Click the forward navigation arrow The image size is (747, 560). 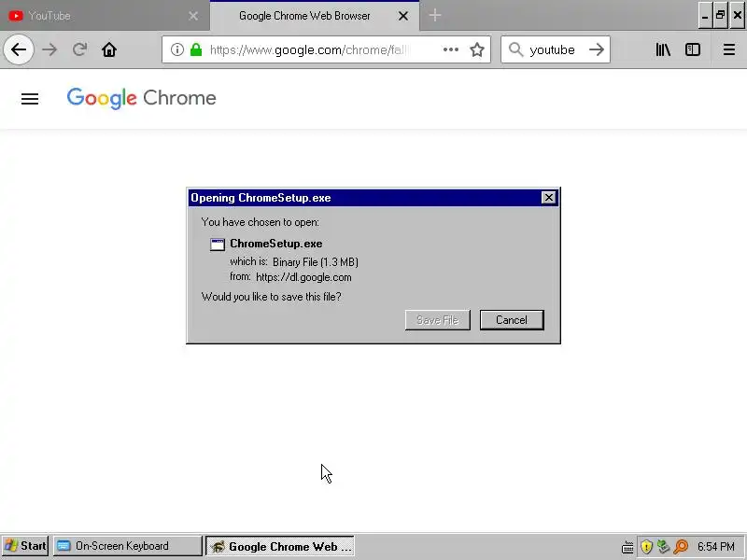pyautogui.click(x=49, y=49)
